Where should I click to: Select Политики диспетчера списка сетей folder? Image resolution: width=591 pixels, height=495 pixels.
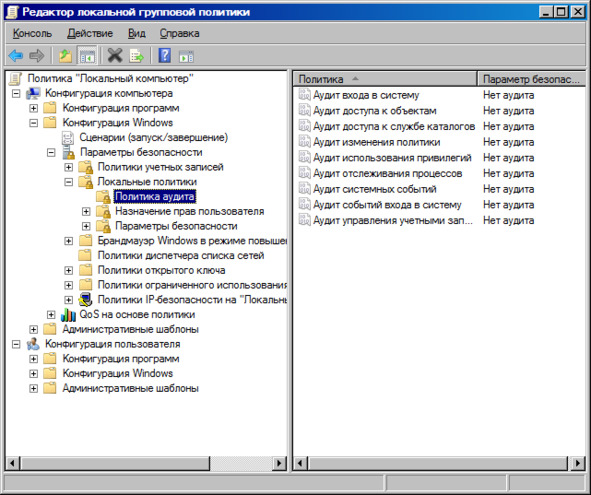[181, 256]
